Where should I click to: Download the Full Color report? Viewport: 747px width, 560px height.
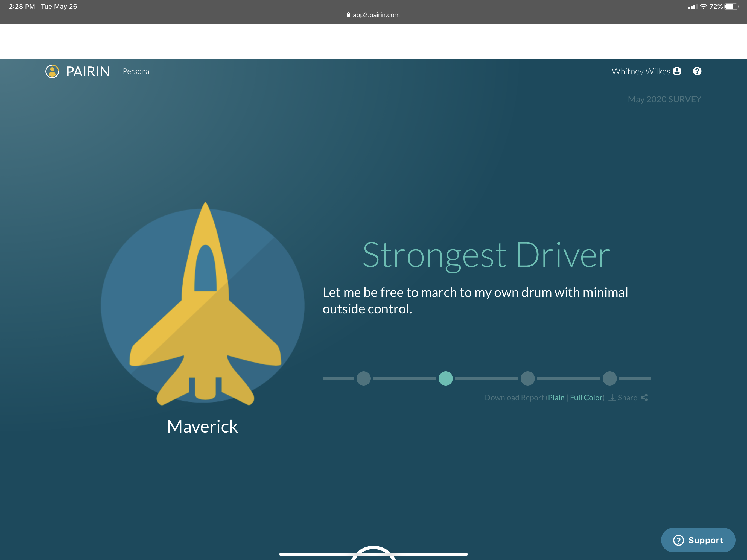(586, 398)
